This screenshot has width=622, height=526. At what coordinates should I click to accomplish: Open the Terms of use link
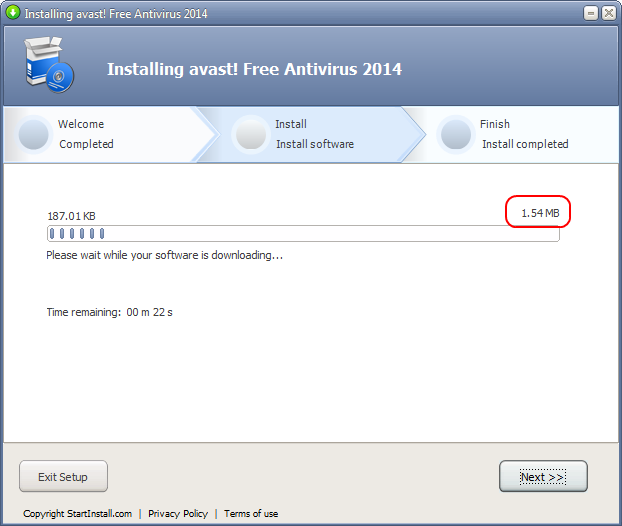click(251, 514)
